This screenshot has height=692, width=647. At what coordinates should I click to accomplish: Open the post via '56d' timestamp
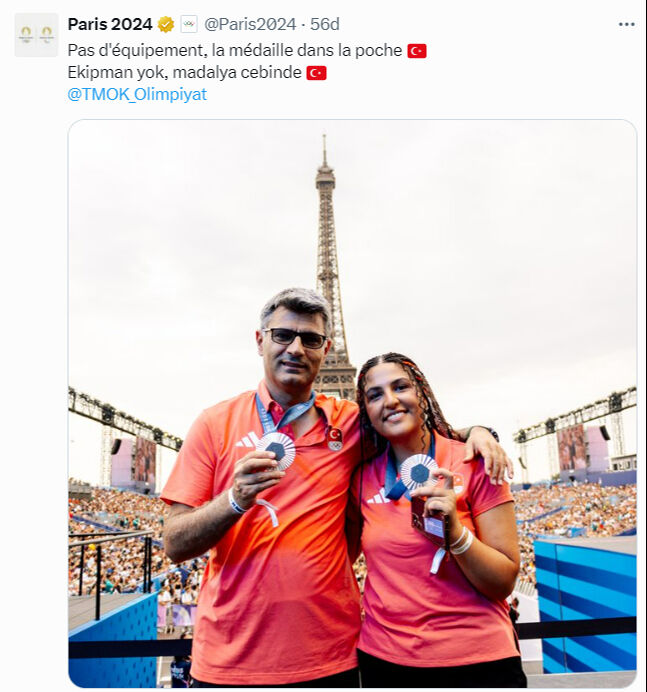325,24
